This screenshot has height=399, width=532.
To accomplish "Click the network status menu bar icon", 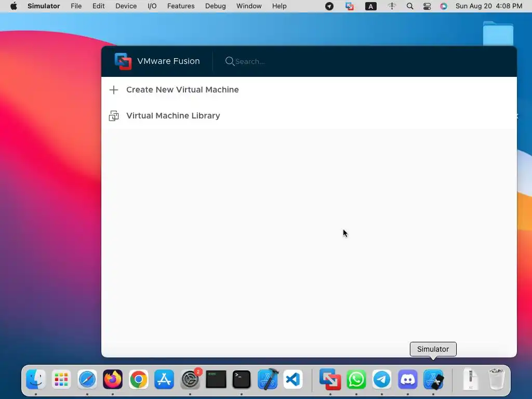I will point(392,6).
